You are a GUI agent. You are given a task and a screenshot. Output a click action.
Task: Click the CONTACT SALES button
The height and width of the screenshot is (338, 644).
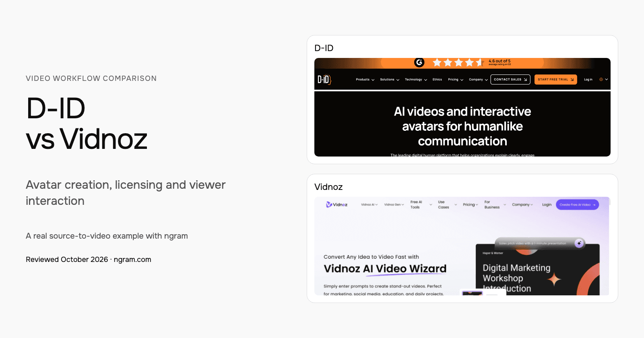tap(510, 80)
